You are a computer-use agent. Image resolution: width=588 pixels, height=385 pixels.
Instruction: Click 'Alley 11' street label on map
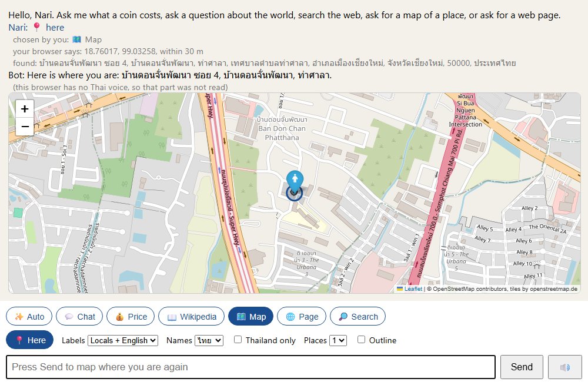533,276
